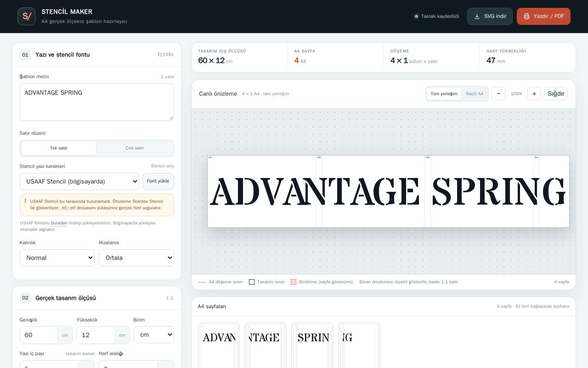The image size is (588, 368).
Task: Switch to Çok satır layout
Action: (x=135, y=148)
